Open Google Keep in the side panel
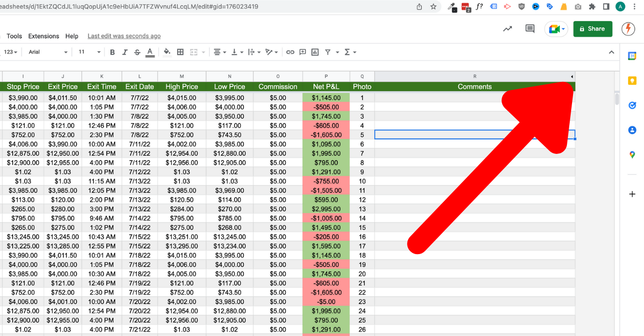 click(632, 81)
